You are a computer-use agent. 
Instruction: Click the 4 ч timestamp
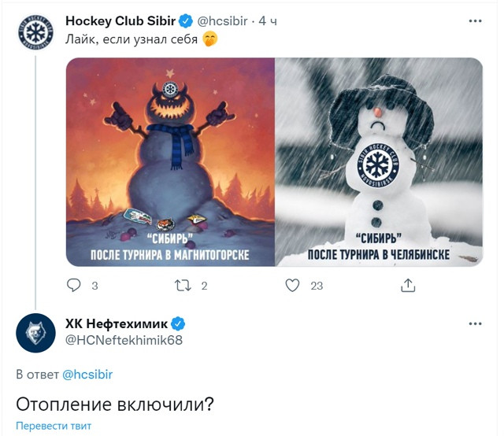point(268,21)
